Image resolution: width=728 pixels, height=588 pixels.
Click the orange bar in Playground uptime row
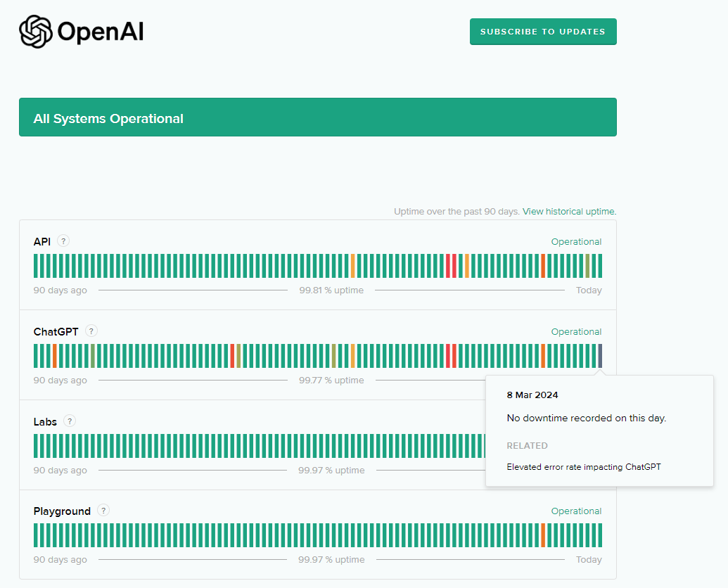pos(543,535)
